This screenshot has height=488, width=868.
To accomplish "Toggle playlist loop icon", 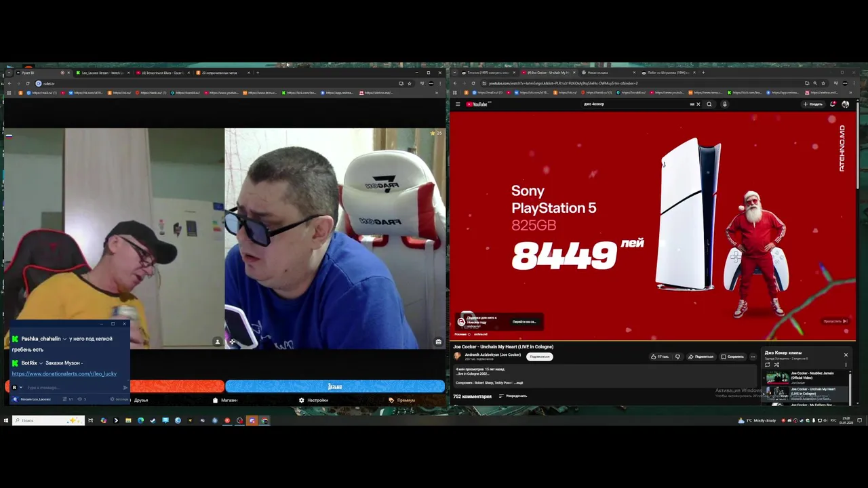I will [x=768, y=365].
